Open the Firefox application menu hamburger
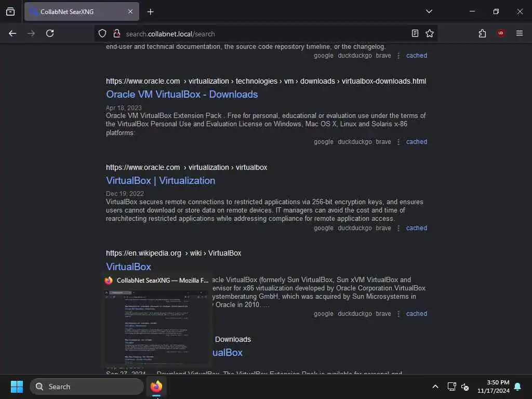Image resolution: width=532 pixels, height=399 pixels. (x=519, y=33)
